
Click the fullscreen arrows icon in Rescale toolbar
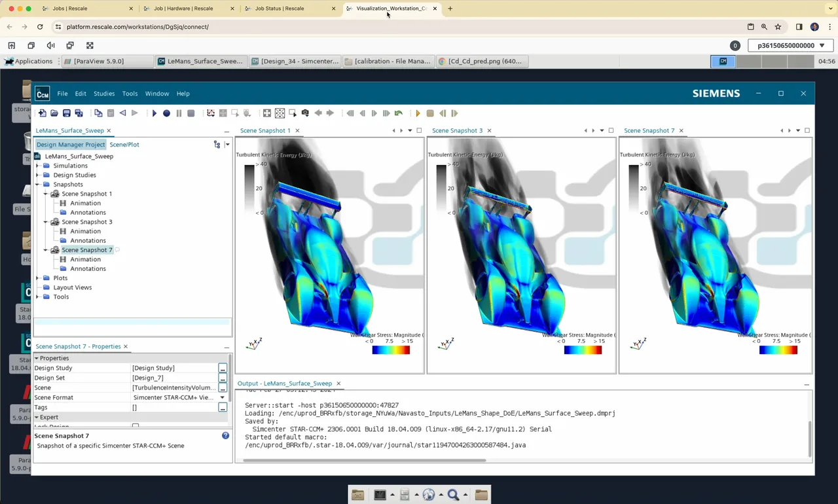click(x=90, y=46)
